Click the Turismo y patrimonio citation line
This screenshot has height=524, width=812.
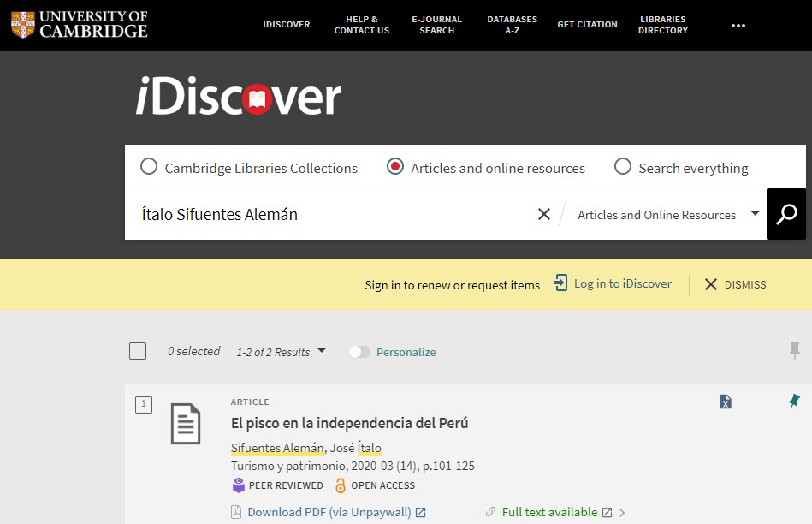353,466
